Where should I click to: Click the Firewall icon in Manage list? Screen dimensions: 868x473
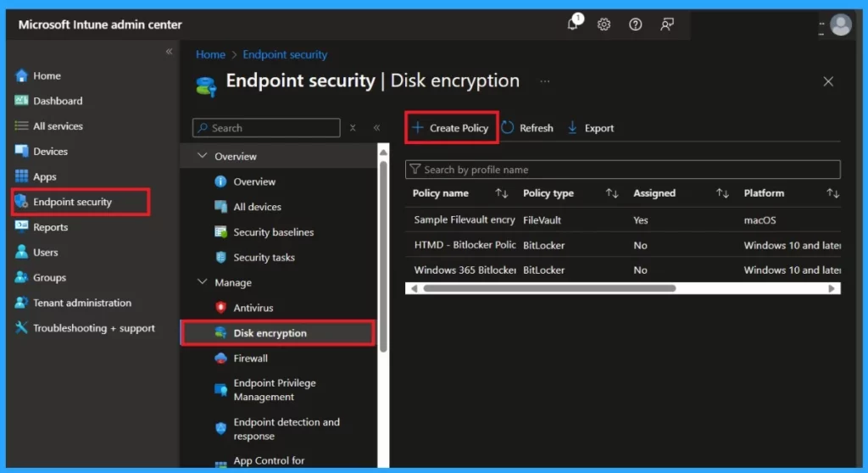221,358
